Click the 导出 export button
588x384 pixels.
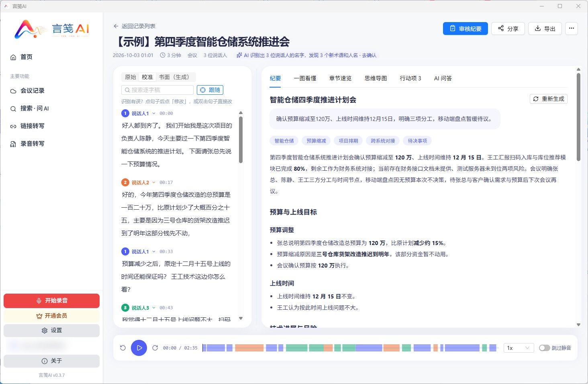click(x=545, y=29)
